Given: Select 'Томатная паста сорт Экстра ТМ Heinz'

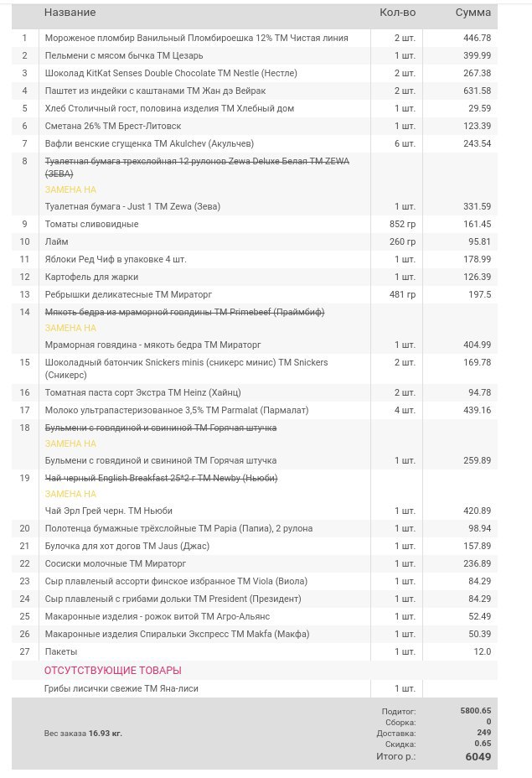Looking at the screenshot, I should 142,392.
